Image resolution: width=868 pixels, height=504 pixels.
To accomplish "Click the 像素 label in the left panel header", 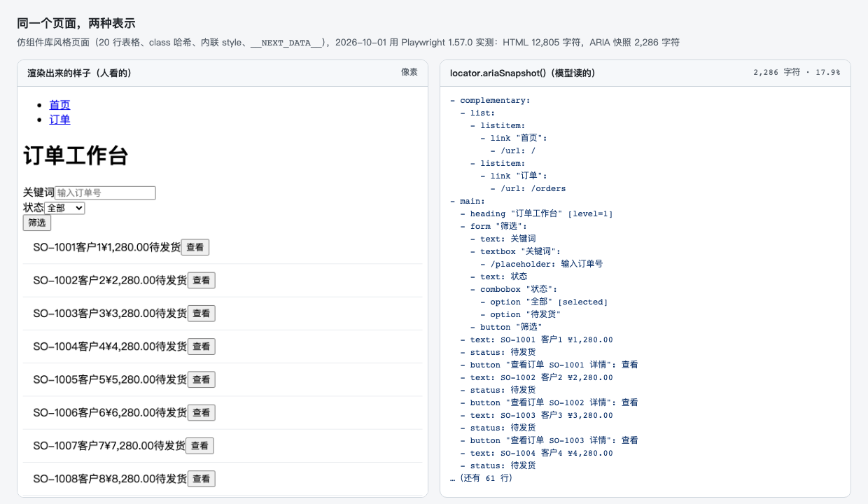I will [409, 72].
